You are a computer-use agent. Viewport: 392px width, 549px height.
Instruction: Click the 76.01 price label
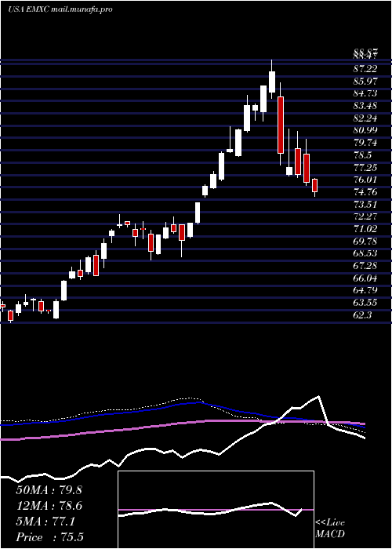coord(367,180)
